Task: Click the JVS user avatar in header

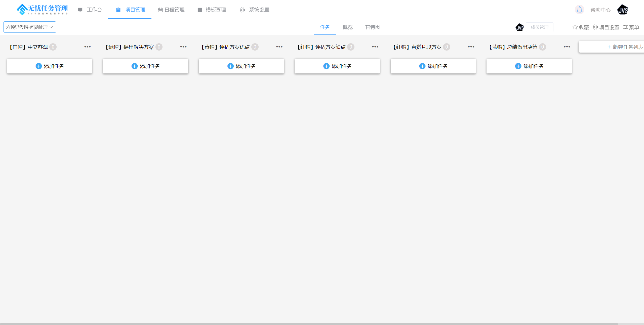Action: [x=623, y=10]
